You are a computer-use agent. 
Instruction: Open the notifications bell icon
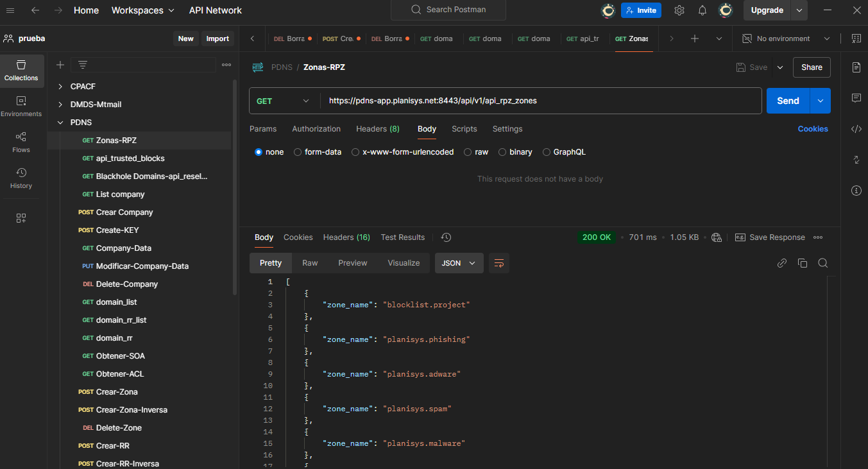[702, 10]
